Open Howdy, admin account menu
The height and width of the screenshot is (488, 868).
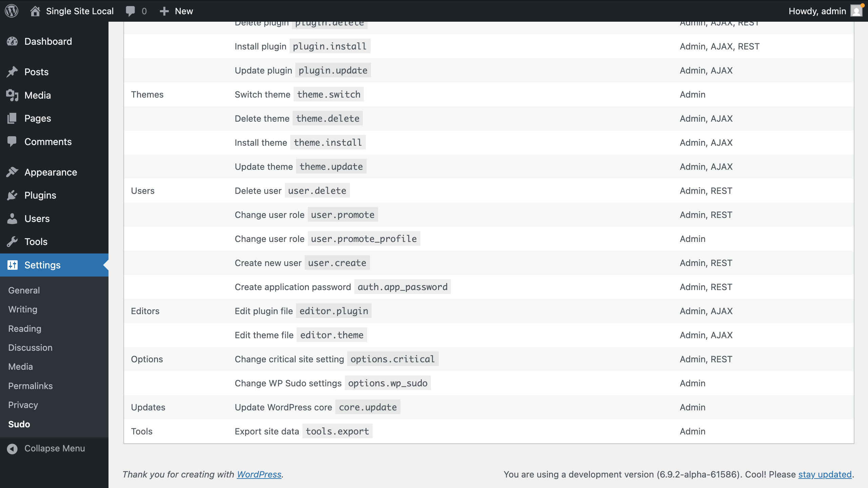pyautogui.click(x=817, y=11)
